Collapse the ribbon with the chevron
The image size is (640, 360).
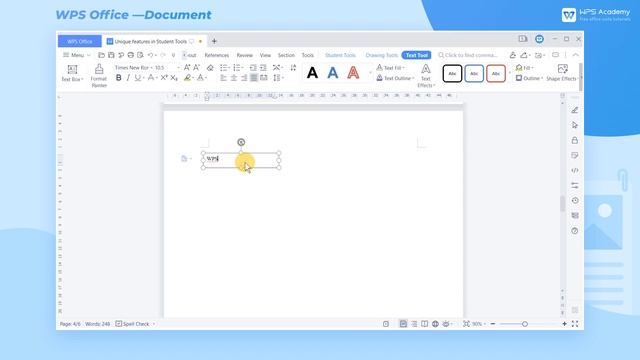tap(576, 55)
